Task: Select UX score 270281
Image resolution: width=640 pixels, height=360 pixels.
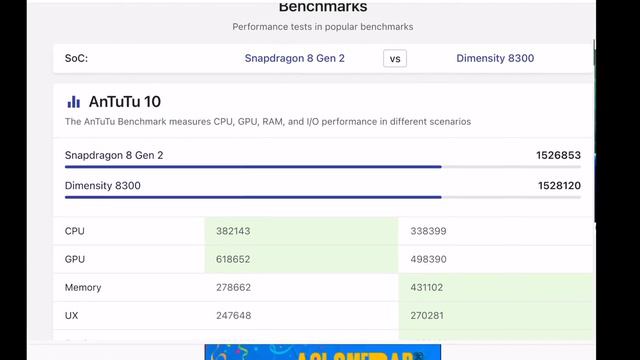Action: pyautogui.click(x=427, y=316)
